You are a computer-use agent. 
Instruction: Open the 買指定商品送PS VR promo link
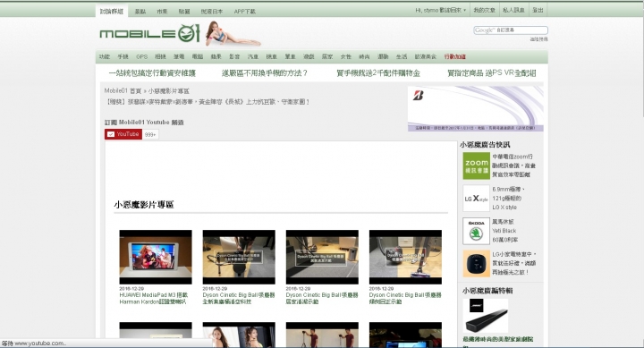[492, 73]
